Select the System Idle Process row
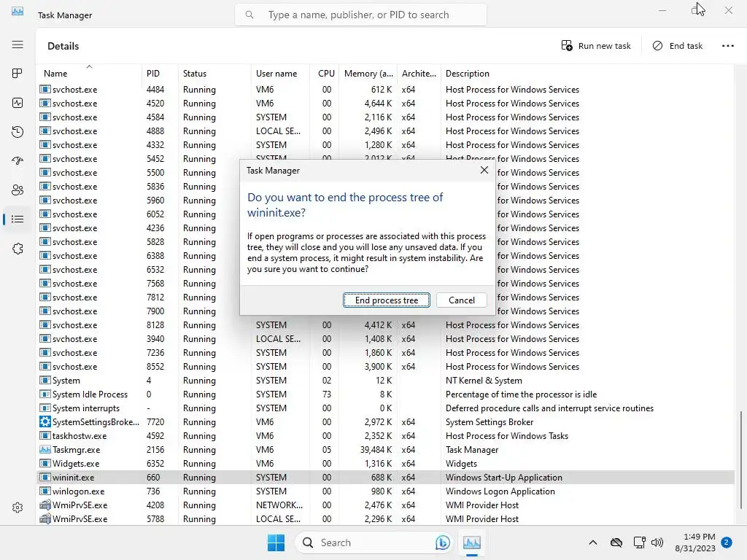 385,394
